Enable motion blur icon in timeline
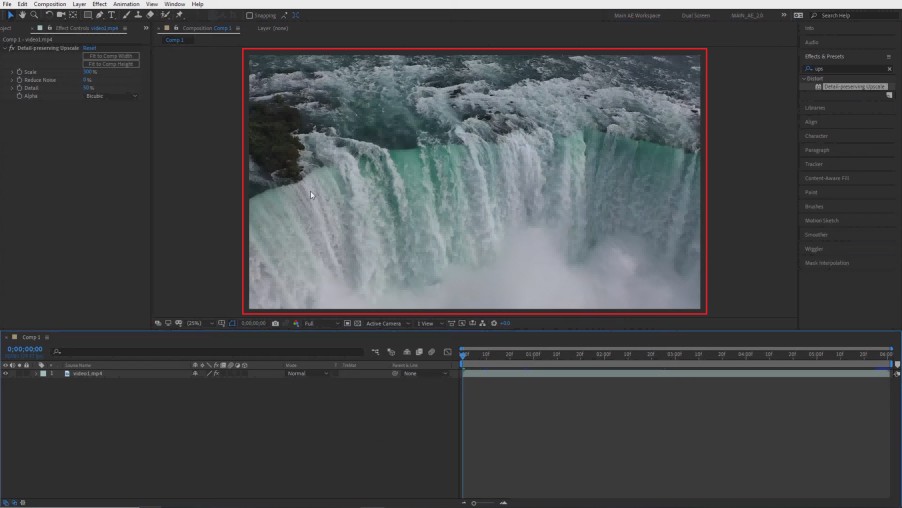The image size is (902, 508). click(431, 352)
